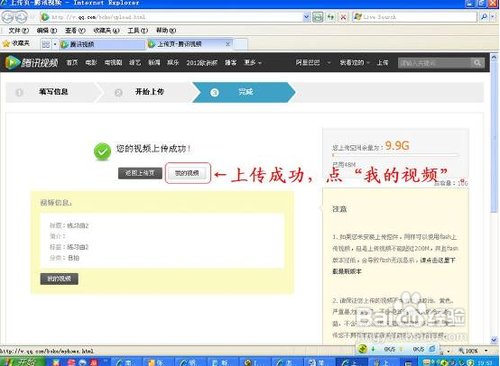
Task: Open the 工具 menu
Action: 137,30
